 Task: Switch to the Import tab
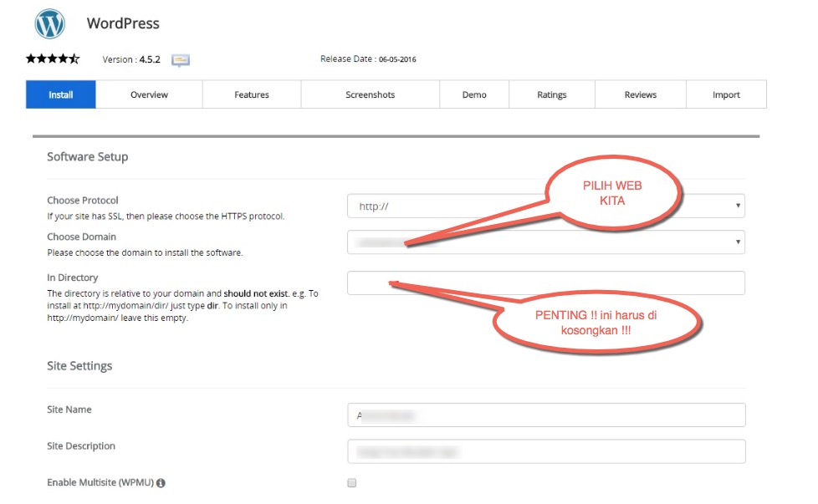[x=726, y=94]
